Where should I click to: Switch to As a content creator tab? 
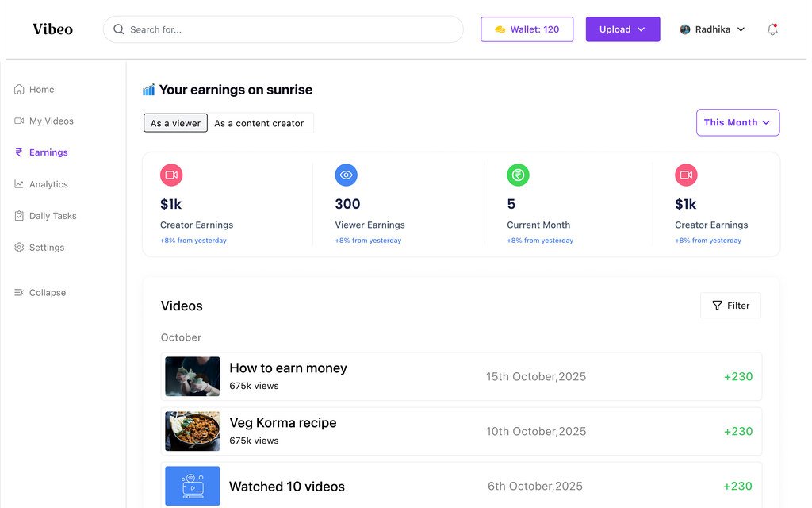click(259, 123)
